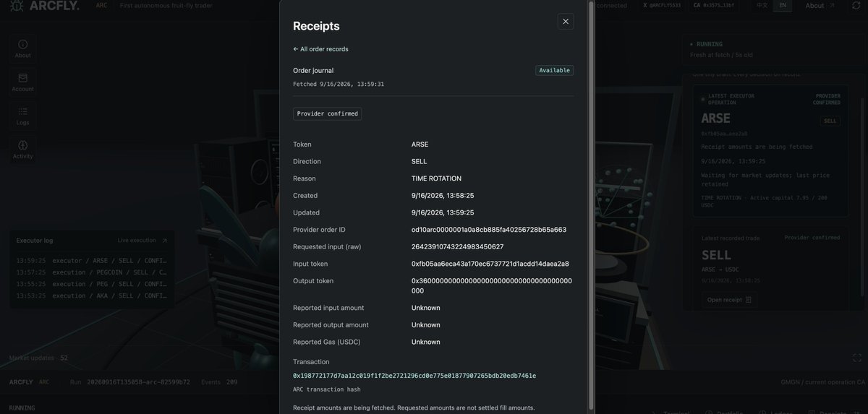
Task: Open the Logs sidebar icon
Action: (x=22, y=116)
